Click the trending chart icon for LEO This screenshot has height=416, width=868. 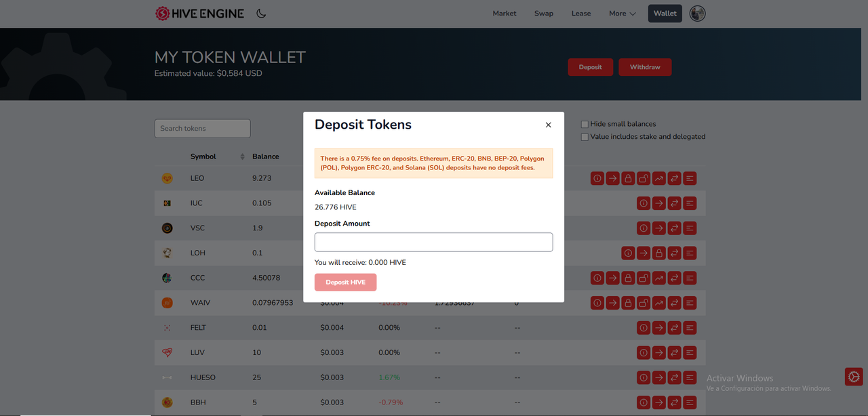pos(659,178)
